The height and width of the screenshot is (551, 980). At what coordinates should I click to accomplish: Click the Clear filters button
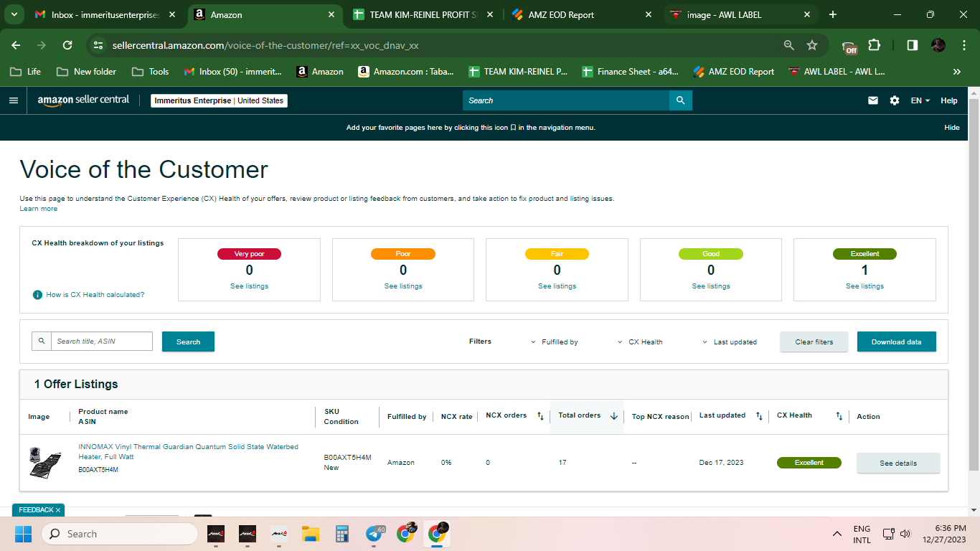point(814,342)
